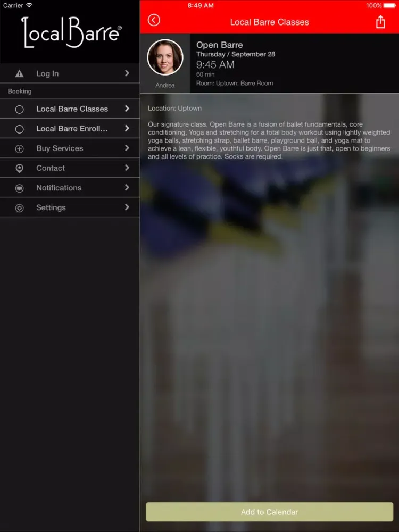Tap the battery icon in status bar
399x532 pixels.
click(389, 5)
